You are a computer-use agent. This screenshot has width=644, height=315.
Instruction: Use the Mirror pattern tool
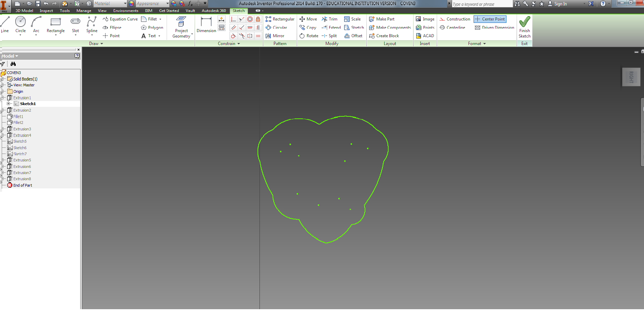pyautogui.click(x=275, y=36)
